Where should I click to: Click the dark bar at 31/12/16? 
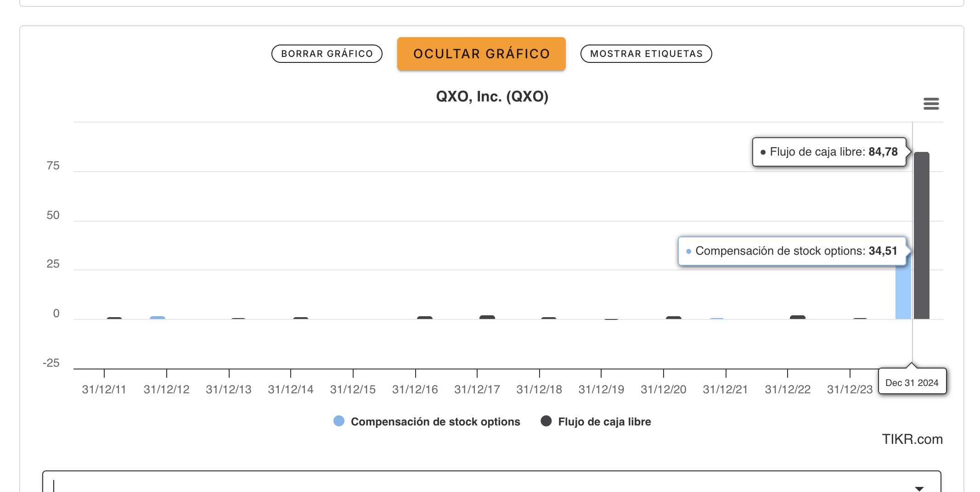tap(425, 318)
